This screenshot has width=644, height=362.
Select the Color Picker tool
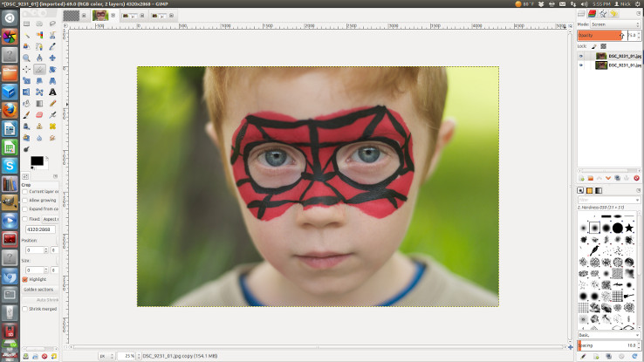tap(52, 46)
